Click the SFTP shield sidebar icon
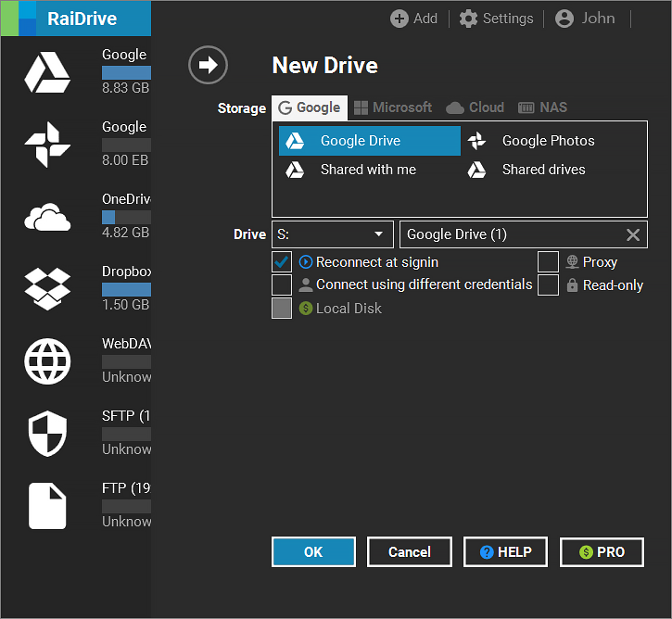 coord(47,434)
